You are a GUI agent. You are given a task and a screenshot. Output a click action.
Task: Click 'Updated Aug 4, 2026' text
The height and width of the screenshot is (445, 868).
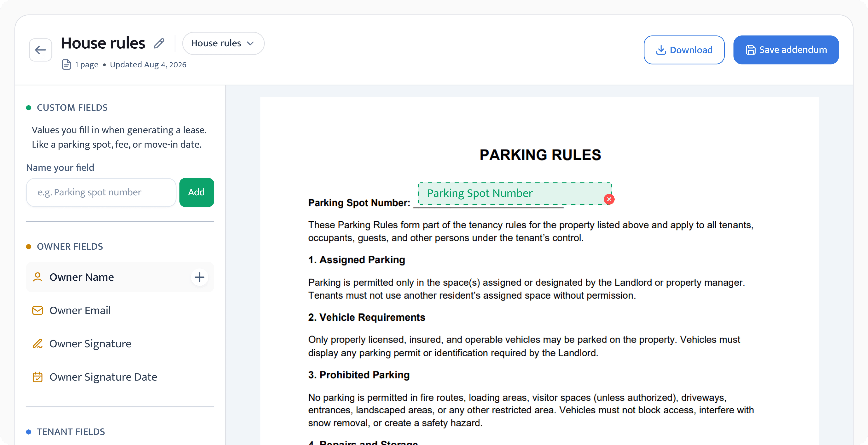click(148, 64)
